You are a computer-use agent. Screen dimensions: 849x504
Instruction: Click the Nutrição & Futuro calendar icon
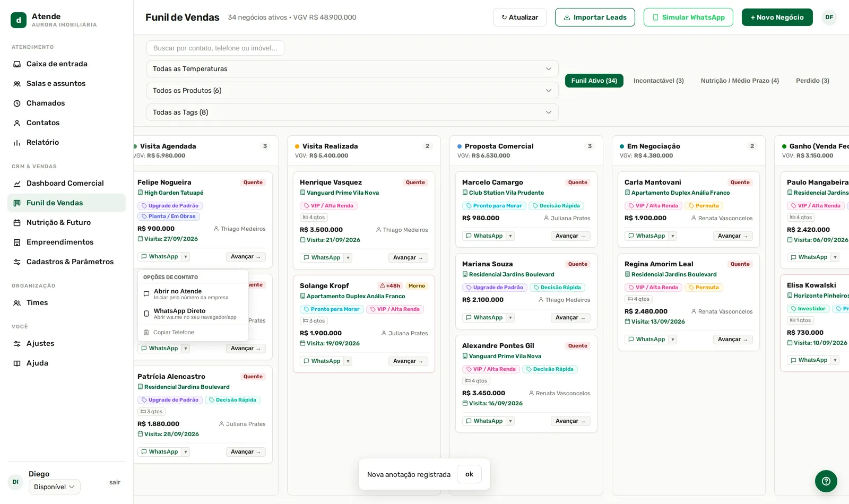[17, 223]
